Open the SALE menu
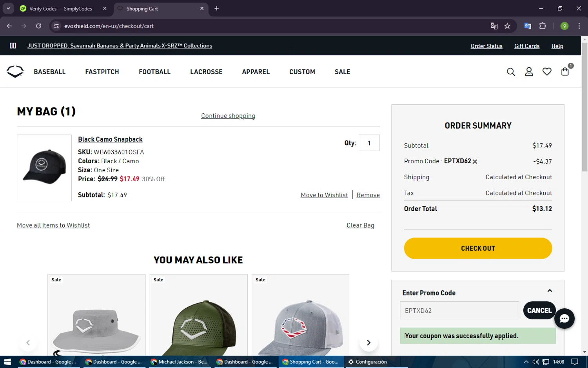Image resolution: width=588 pixels, height=368 pixels. 342,72
